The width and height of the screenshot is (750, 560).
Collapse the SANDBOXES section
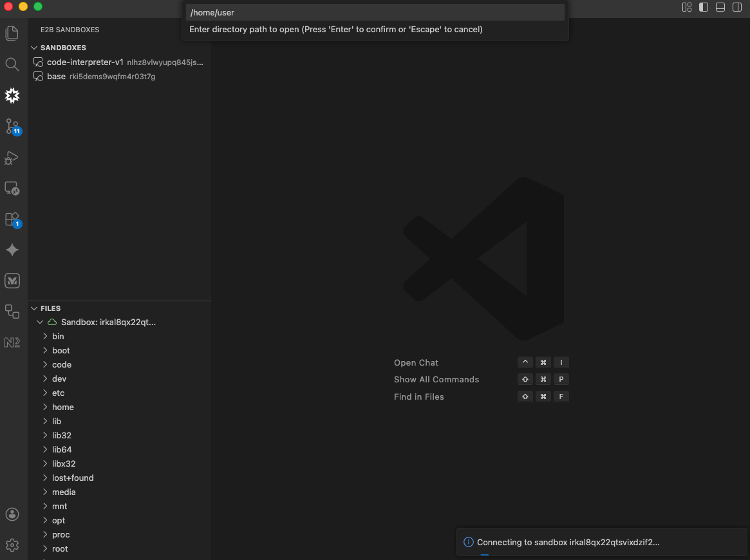[x=34, y=48]
